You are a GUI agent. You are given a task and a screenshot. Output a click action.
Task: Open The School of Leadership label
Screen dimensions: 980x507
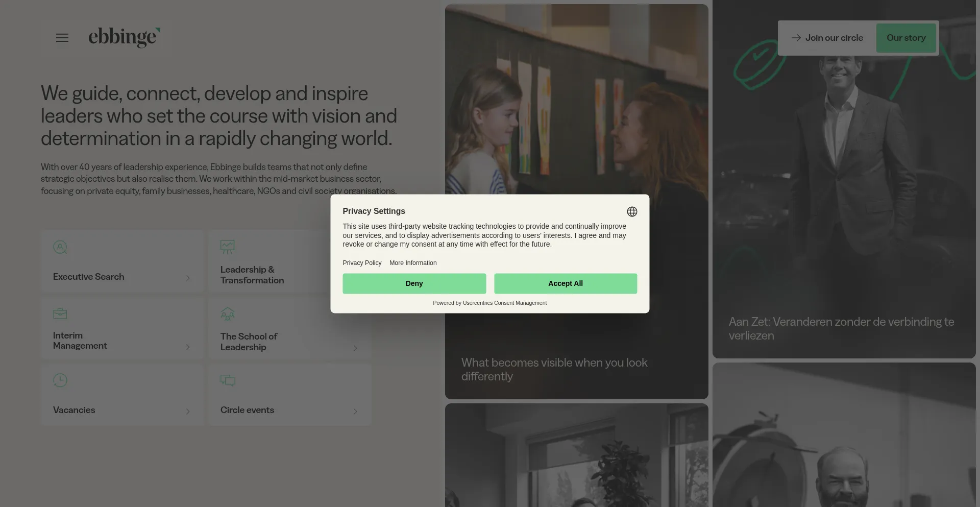coord(249,342)
